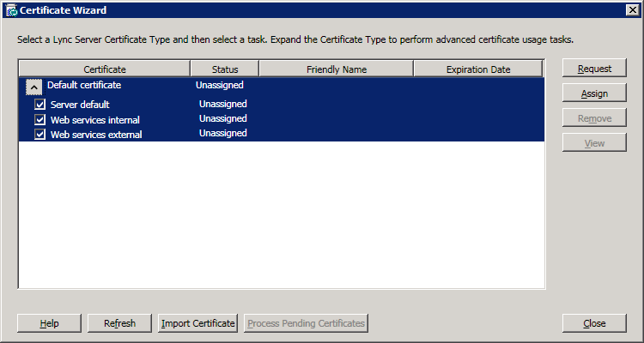Select the Server default row label
The width and height of the screenshot is (644, 343).
[x=80, y=105]
